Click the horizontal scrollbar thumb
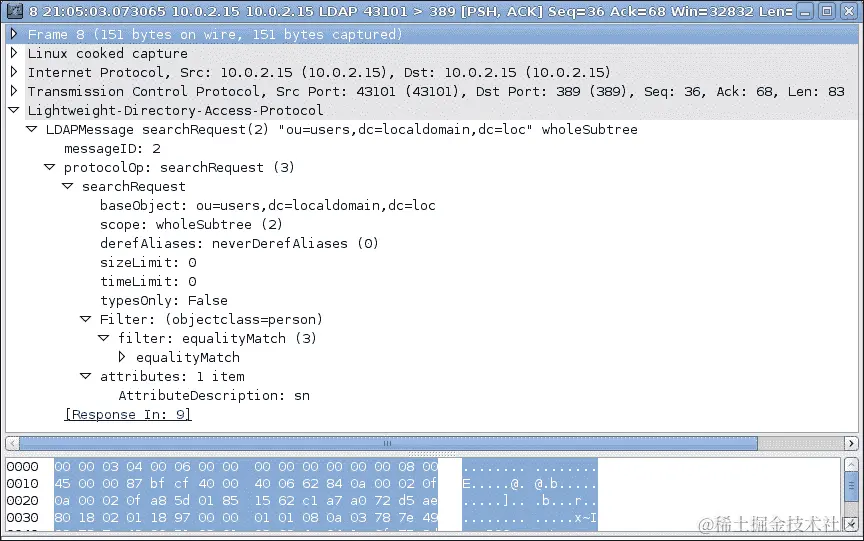The image size is (864, 541). click(388, 443)
